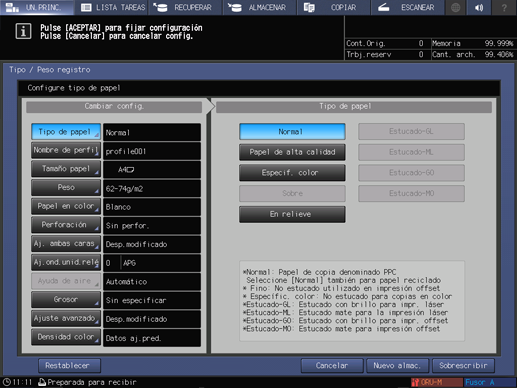This screenshot has width=517, height=388.
Task: Click the profile001 name value
Action: point(152,151)
